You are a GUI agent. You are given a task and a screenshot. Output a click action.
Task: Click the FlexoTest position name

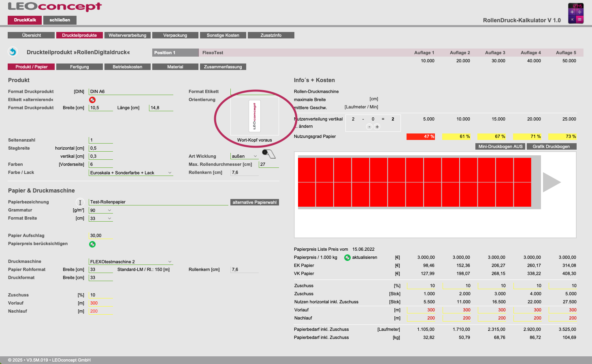[213, 53]
